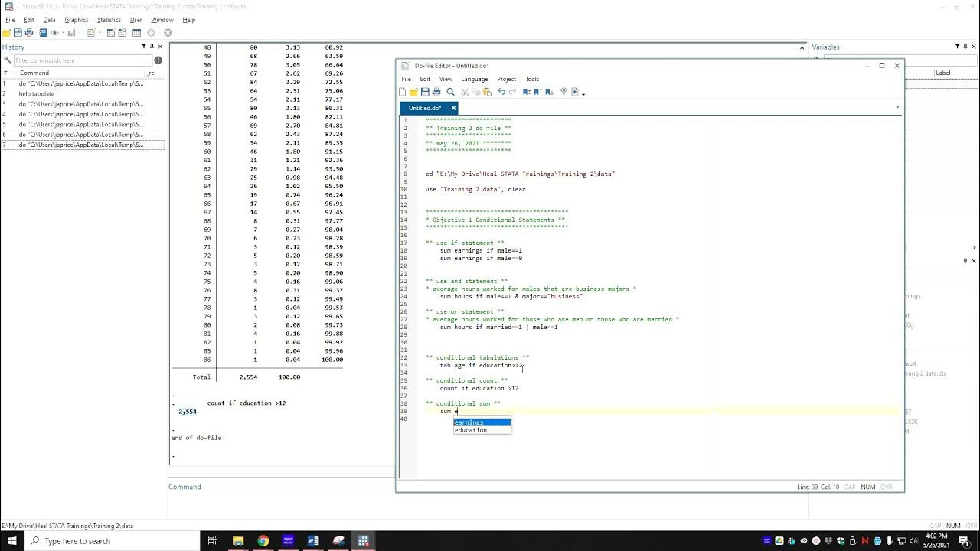Open Do-file Editor icon in main toolbar
Viewport: 980px width, 551px height.
(x=91, y=33)
